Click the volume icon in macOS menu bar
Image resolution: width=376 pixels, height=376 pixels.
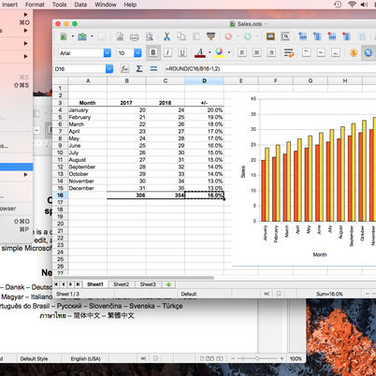click(x=364, y=4)
